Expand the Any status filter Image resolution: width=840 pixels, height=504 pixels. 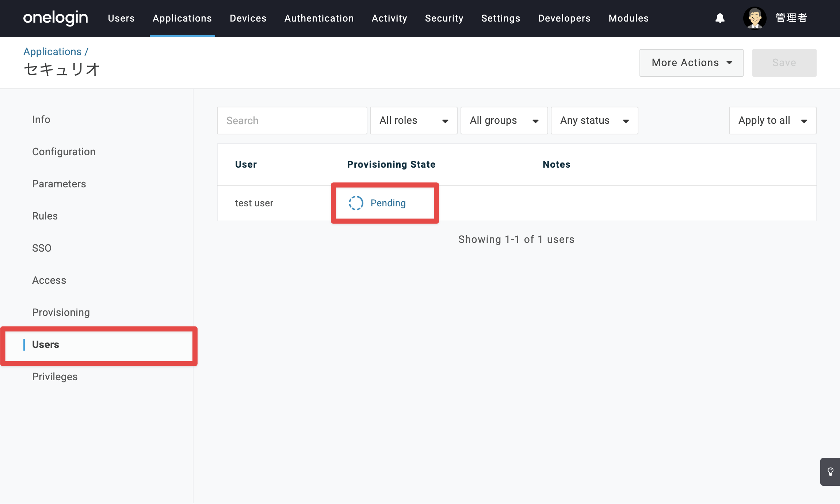(594, 121)
